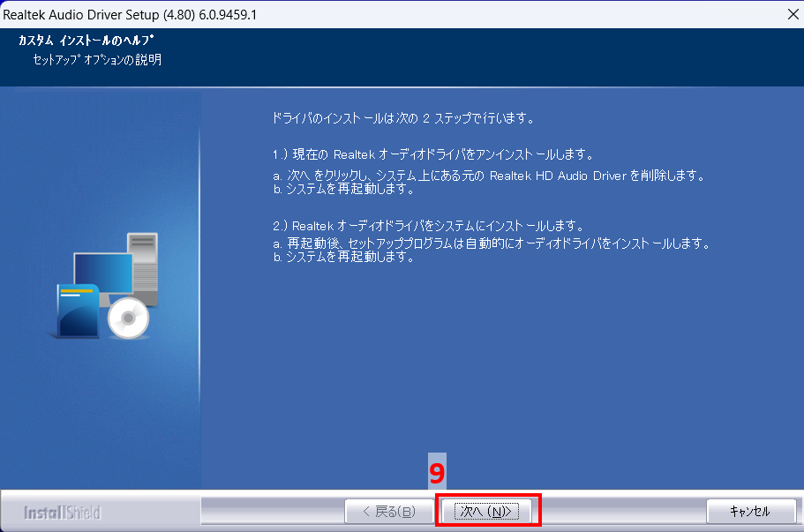Click the line about installing in 2 steps
Screen dimensions: 804x532
coord(404,117)
